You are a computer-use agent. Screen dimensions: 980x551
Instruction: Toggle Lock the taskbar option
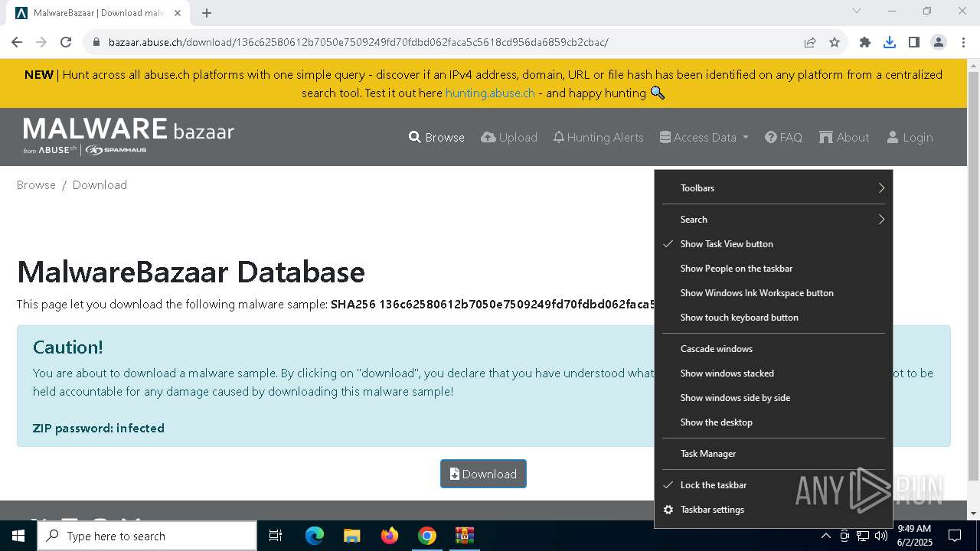[773, 484]
